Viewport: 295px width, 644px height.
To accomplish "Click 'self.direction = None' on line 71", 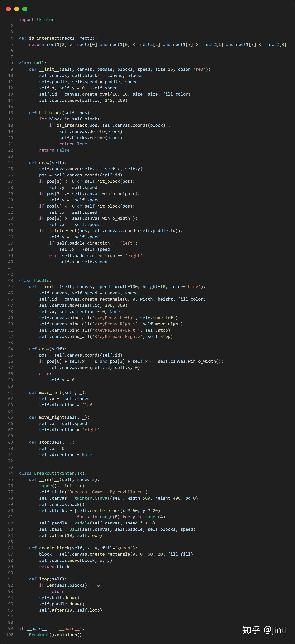I will [66, 454].
